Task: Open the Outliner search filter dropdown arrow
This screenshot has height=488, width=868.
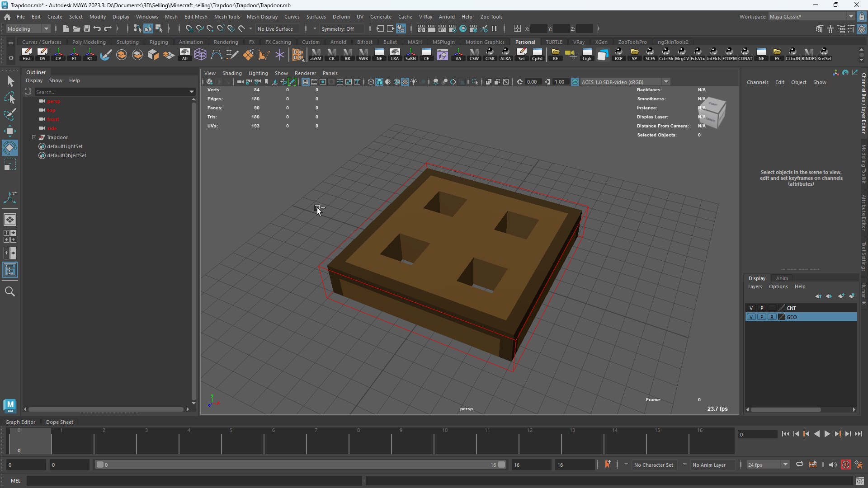Action: pos(192,92)
